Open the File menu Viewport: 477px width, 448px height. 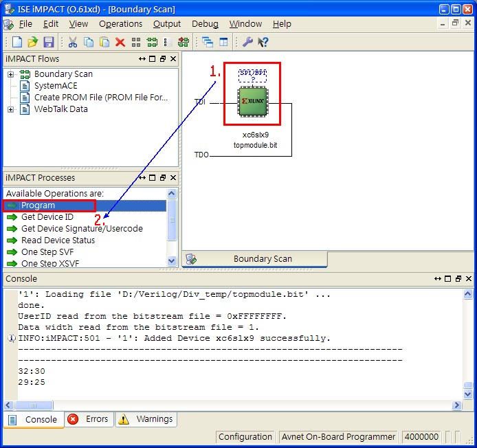click(25, 24)
